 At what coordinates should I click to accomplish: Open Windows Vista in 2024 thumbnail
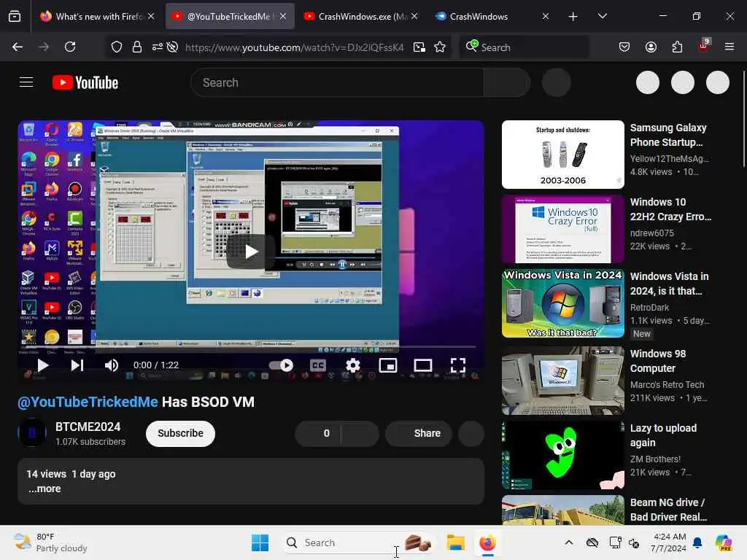[x=562, y=303]
